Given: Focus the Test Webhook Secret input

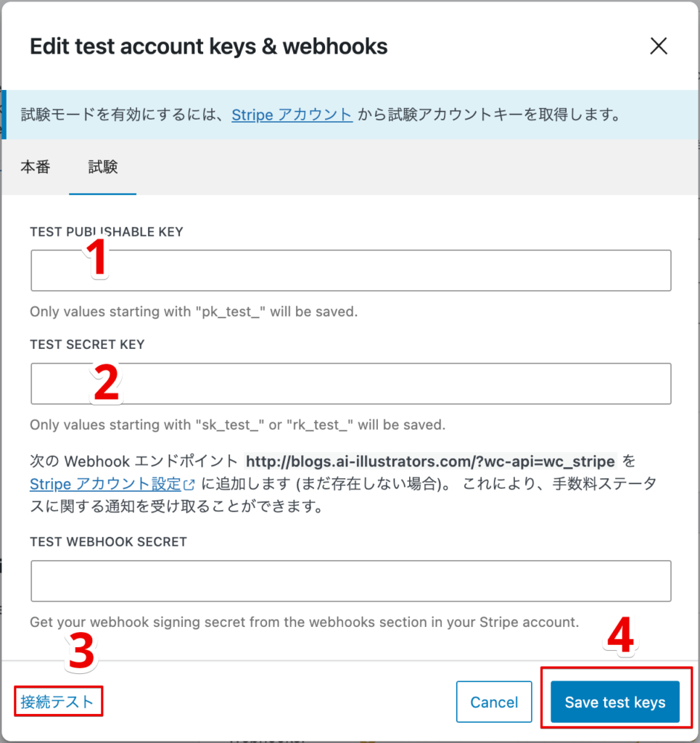Looking at the screenshot, I should coord(351,581).
